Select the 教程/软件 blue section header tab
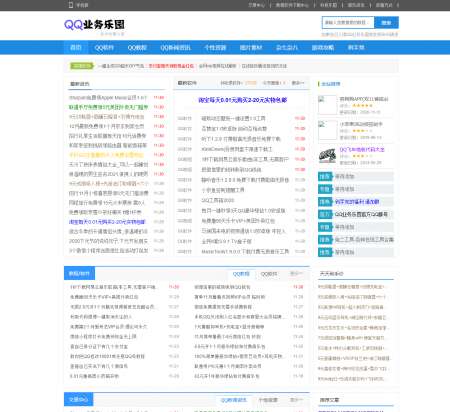The width and height of the screenshot is (450, 412). pos(79,274)
